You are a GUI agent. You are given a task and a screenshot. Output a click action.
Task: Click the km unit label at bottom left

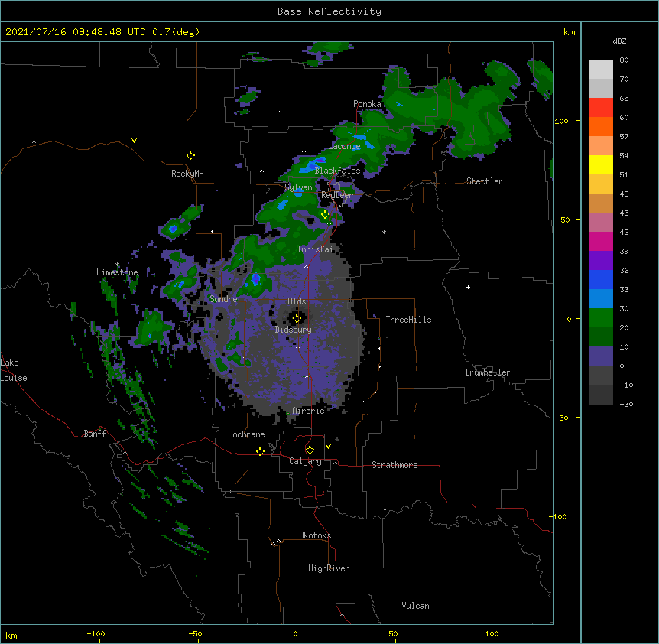tap(11, 635)
